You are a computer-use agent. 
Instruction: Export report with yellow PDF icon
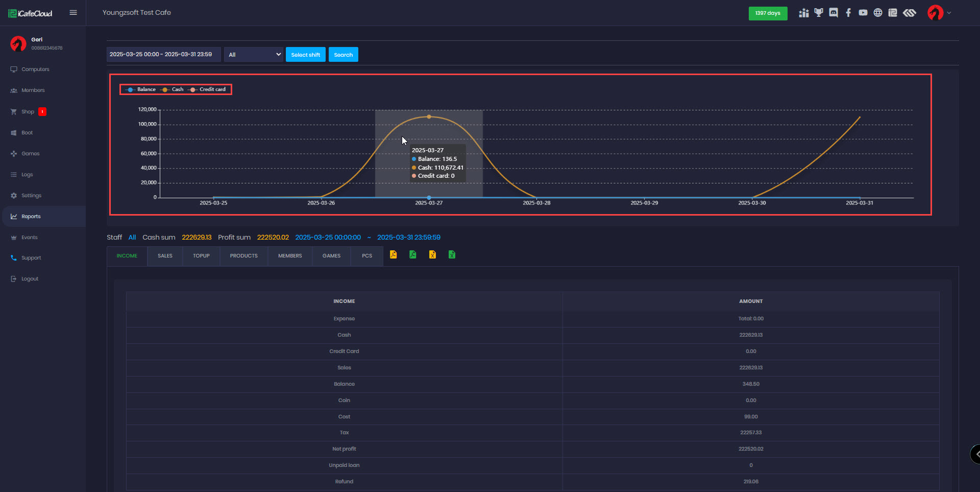(x=393, y=254)
